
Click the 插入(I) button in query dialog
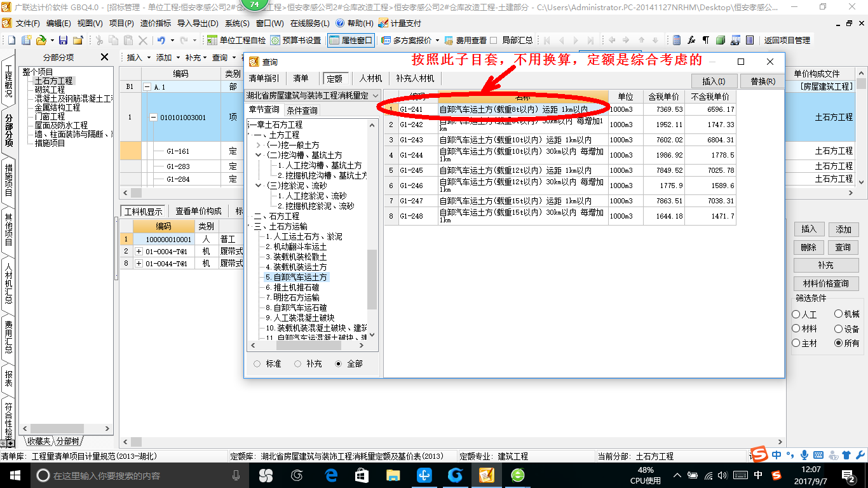(x=714, y=81)
